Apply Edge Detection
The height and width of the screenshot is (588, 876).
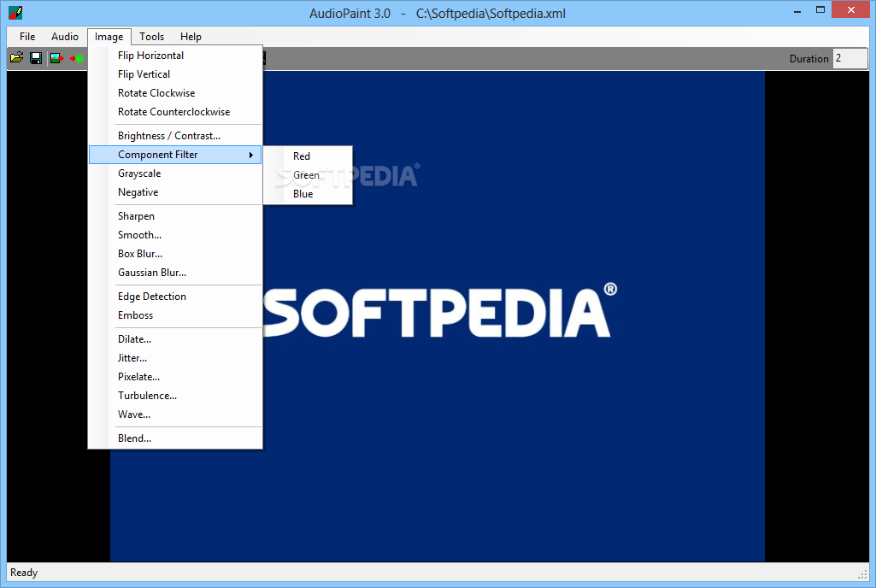point(175,297)
